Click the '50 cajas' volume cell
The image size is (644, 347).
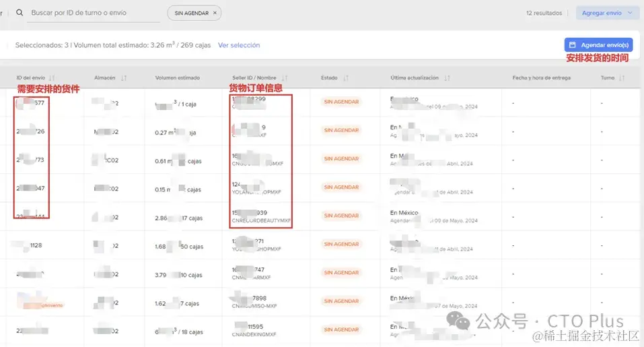[x=179, y=247]
